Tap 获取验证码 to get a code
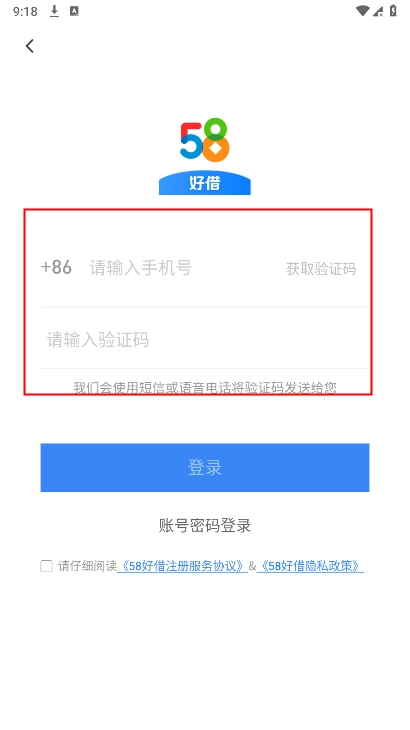Viewport: 410px width, 730px height. [x=321, y=269]
